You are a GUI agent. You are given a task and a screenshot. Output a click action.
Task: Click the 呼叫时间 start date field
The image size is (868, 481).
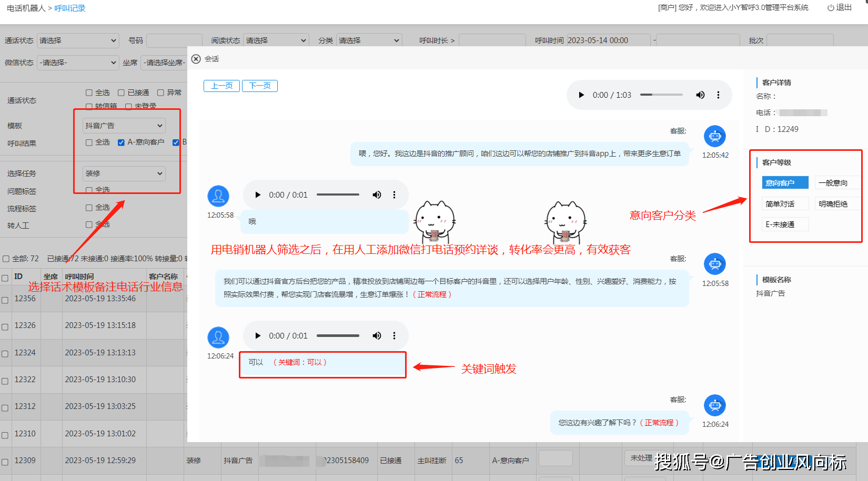(x=608, y=40)
